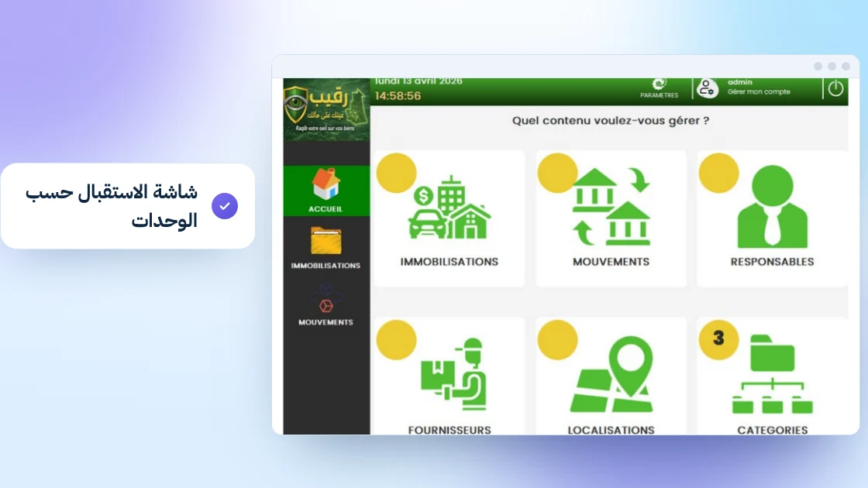This screenshot has height=488, width=868.
Task: Click the admin username text
Action: [739, 82]
